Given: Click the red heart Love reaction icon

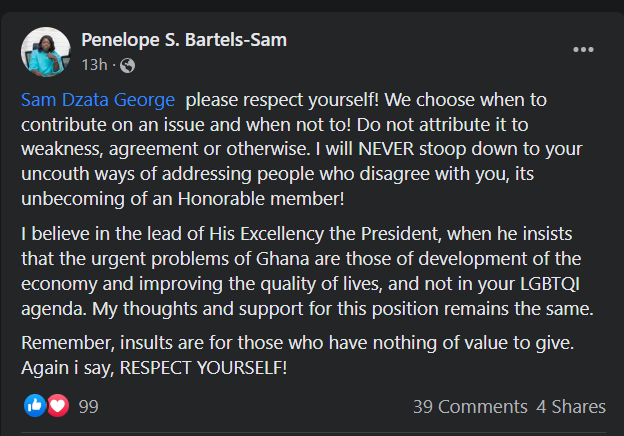Looking at the screenshot, I should pyautogui.click(x=57, y=406).
